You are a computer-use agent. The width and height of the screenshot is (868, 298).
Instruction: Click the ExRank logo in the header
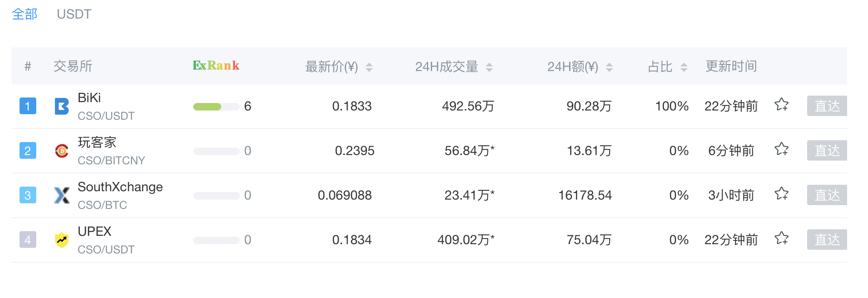tap(216, 65)
